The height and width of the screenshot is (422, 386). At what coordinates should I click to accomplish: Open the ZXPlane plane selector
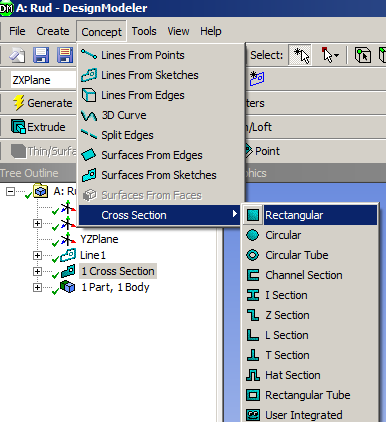click(44, 80)
